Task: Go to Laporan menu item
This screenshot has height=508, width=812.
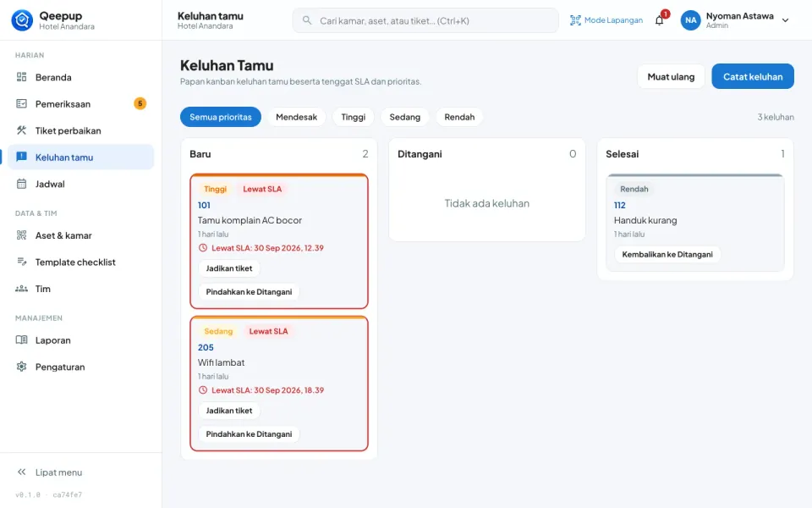Action: [x=81, y=340]
